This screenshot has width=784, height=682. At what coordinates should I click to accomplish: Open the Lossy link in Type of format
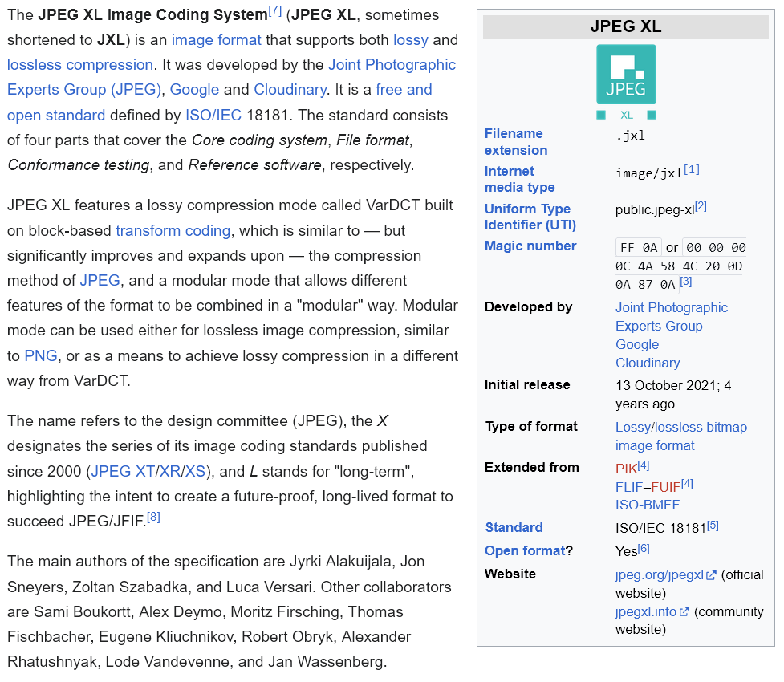[633, 427]
